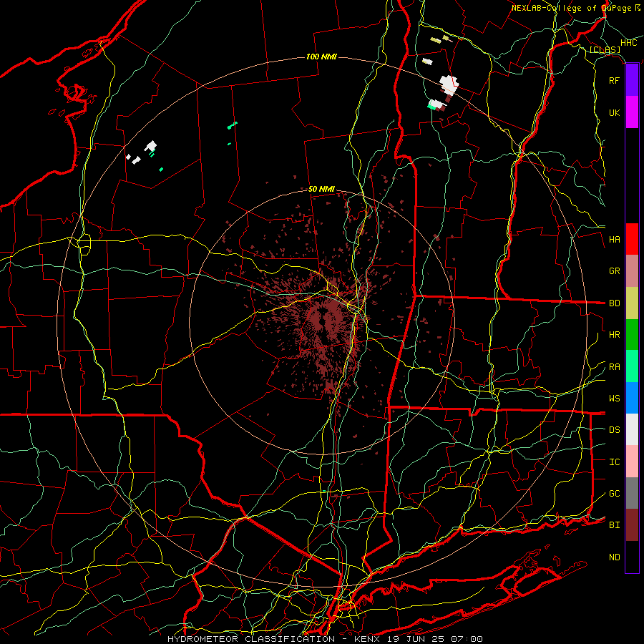Screen dimensions: 644x644
Task: Click the ND black legend swatch
Action: point(632,557)
